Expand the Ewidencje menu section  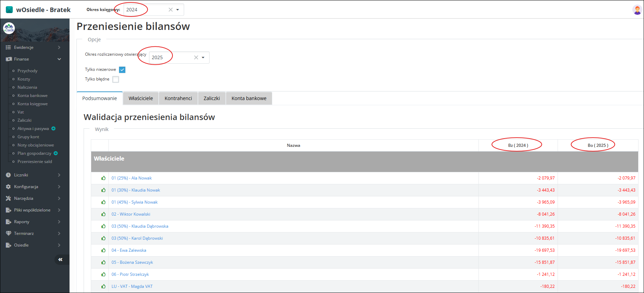[x=33, y=47]
